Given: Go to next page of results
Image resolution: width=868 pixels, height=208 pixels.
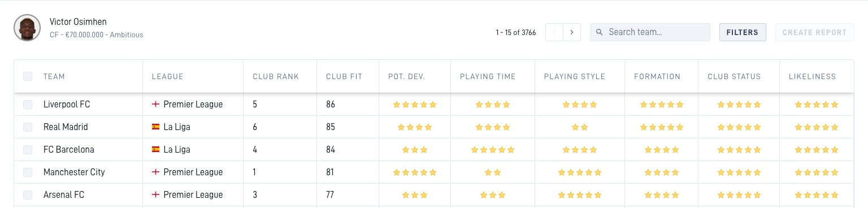Looking at the screenshot, I should (x=572, y=32).
